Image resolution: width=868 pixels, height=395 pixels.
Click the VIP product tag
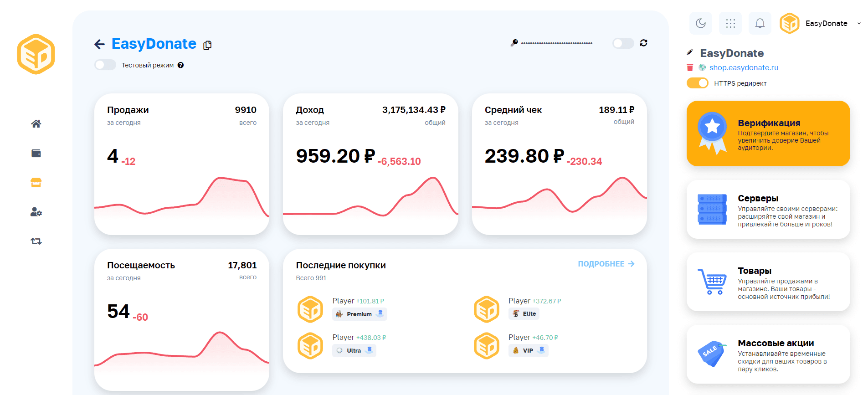529,350
